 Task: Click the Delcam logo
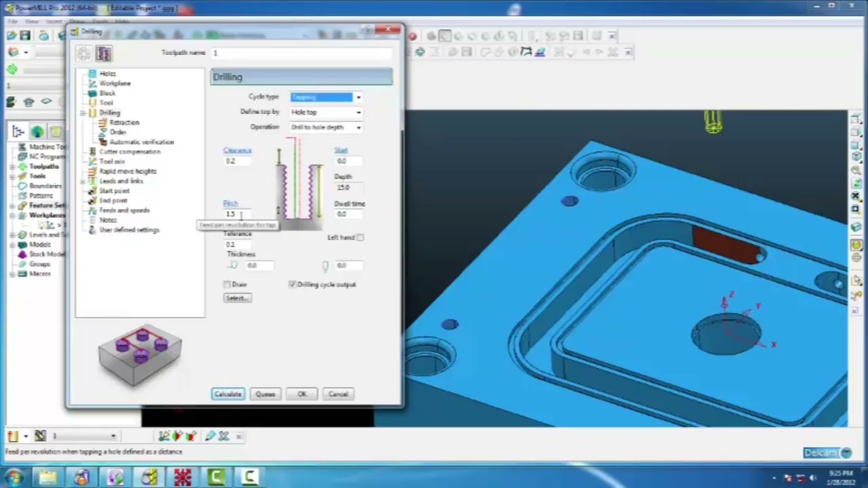(x=827, y=453)
